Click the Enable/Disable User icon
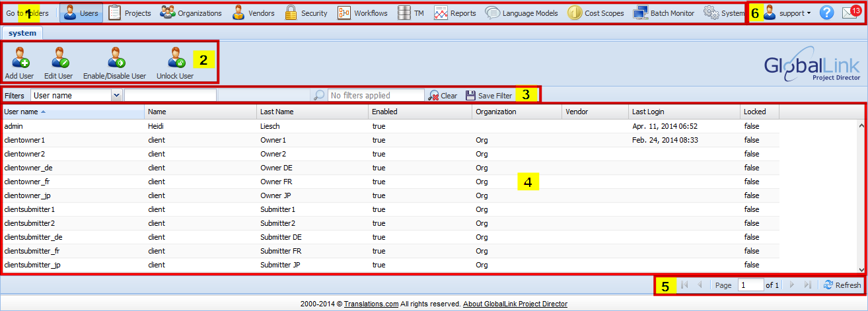 tap(115, 59)
